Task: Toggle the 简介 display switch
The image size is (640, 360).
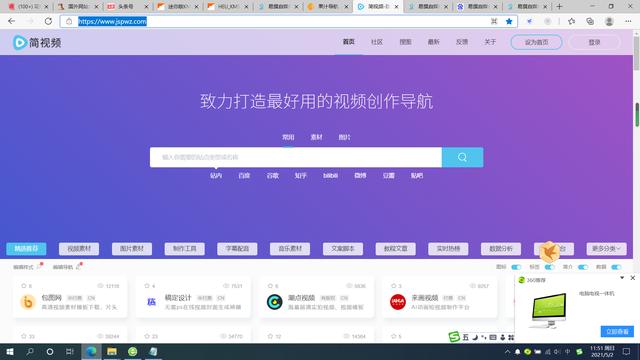Action: pyautogui.click(x=583, y=267)
